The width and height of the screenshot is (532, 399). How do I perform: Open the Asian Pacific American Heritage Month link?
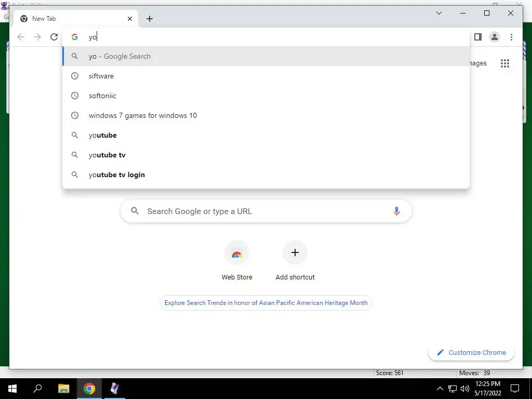(x=266, y=303)
